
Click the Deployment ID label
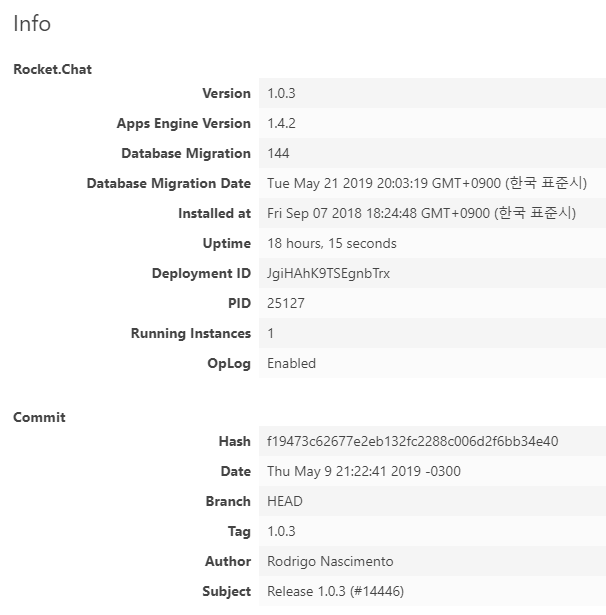click(x=201, y=273)
